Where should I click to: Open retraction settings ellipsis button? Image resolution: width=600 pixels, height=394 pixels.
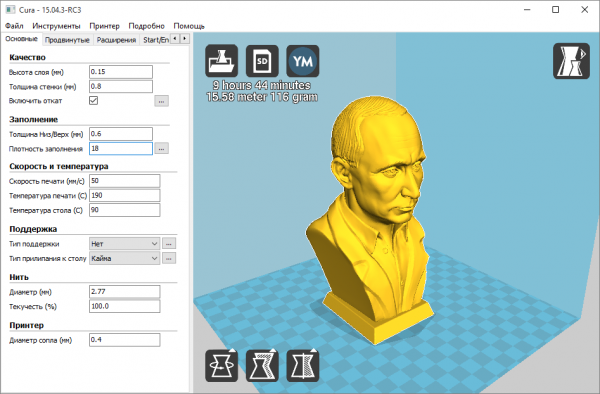(x=161, y=101)
